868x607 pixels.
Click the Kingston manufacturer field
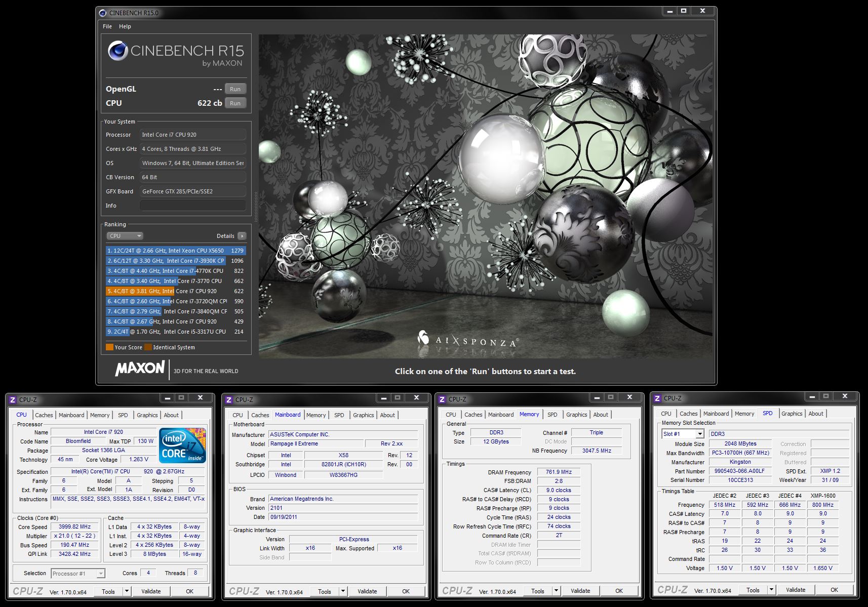coord(740,462)
